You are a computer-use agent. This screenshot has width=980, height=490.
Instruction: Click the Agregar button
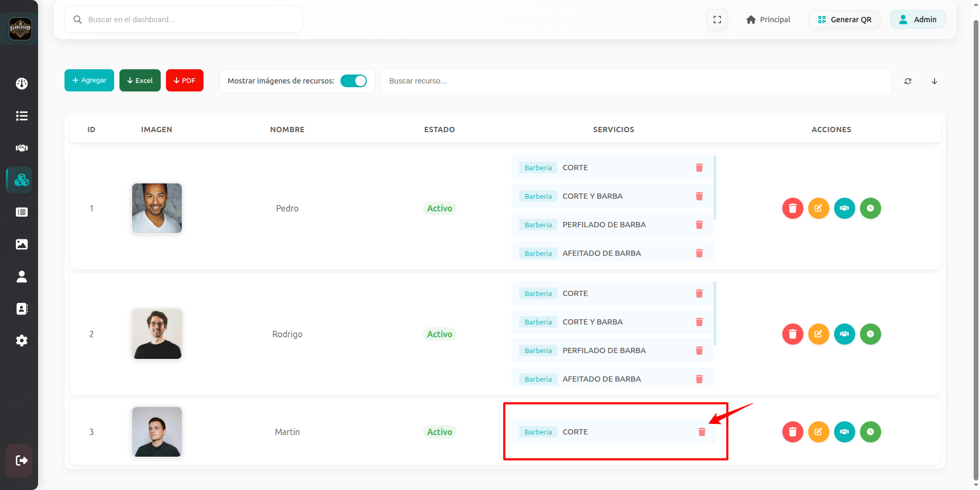(89, 80)
